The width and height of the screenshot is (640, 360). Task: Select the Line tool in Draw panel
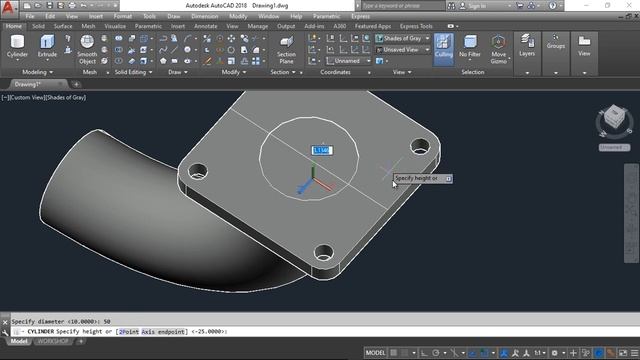pyautogui.click(x=174, y=50)
